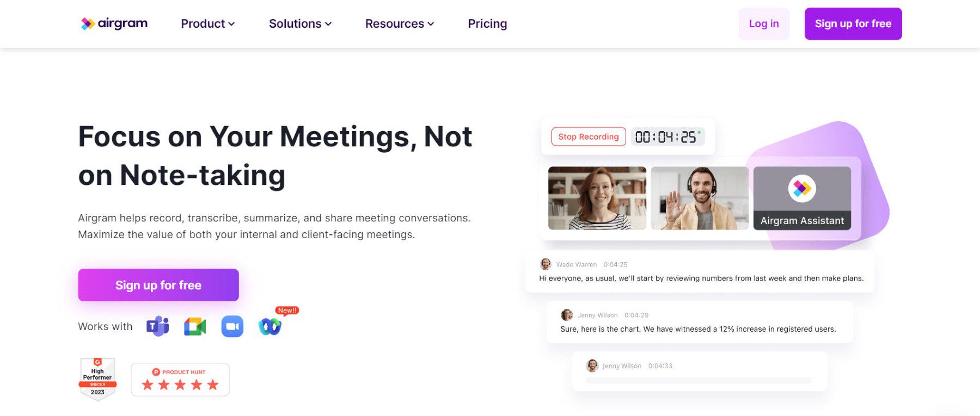
Task: Click the purple Sign up for free button
Action: pos(853,23)
